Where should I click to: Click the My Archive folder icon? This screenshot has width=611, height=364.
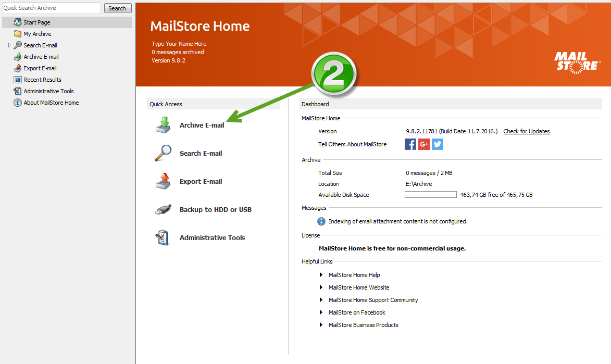(18, 33)
